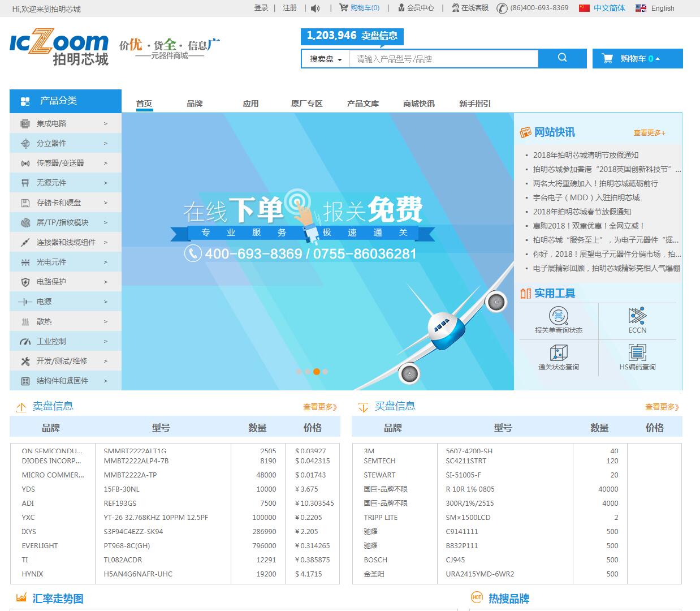The width and height of the screenshot is (700, 611).
Task: Click the search magnifier button
Action: [562, 58]
